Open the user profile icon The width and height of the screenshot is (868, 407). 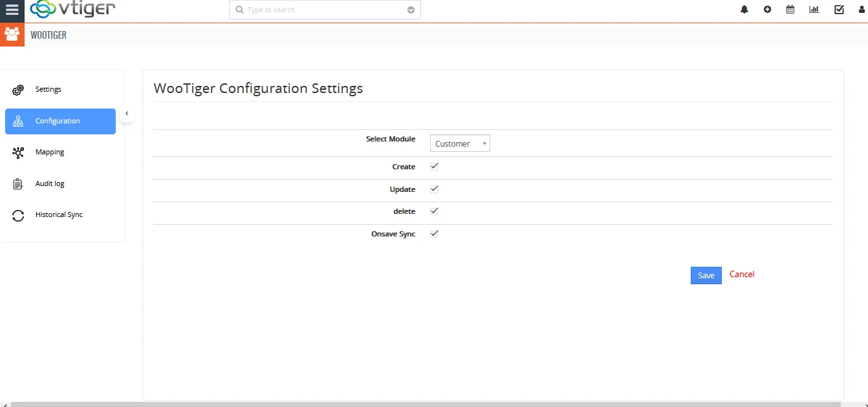click(x=862, y=10)
